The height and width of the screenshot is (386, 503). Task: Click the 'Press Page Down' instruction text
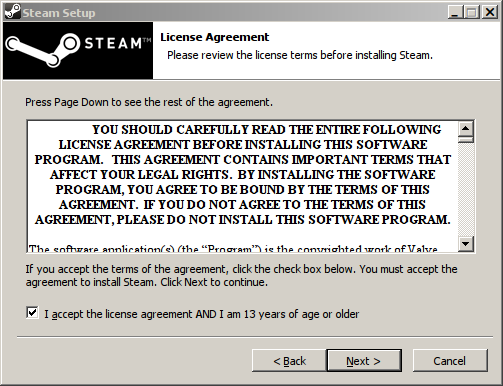point(149,102)
